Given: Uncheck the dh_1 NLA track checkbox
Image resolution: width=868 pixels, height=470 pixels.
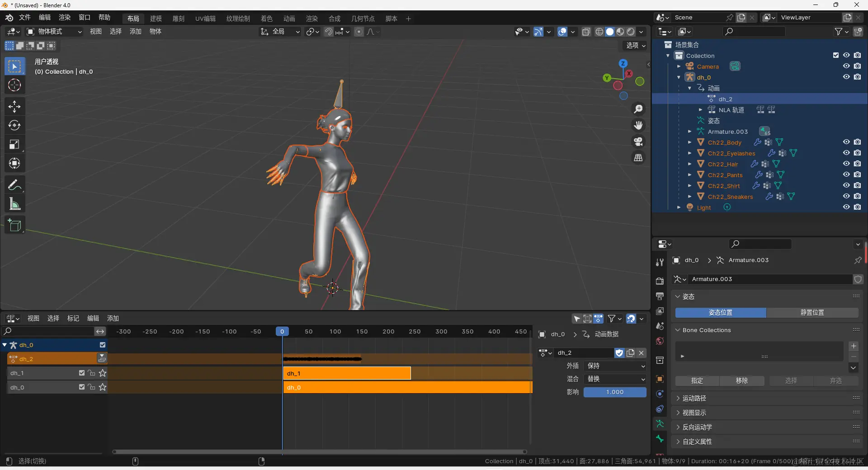Looking at the screenshot, I should click(x=82, y=373).
